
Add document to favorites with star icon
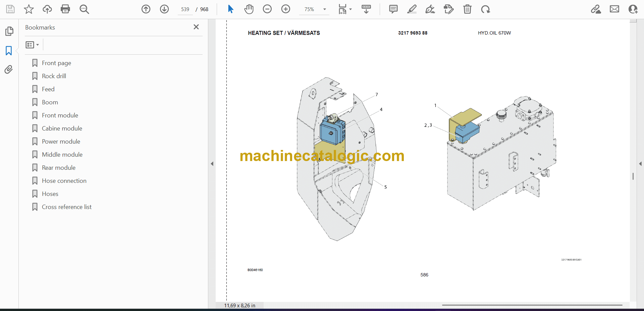29,9
